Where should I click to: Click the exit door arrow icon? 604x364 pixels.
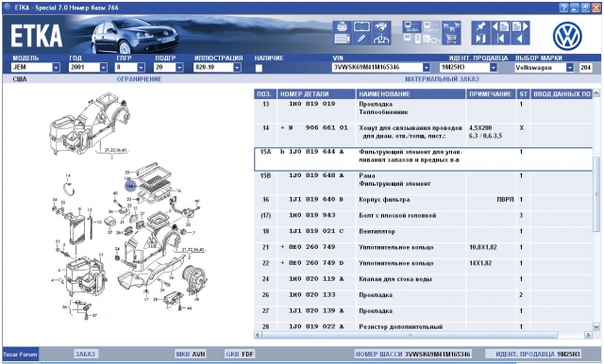click(x=480, y=39)
